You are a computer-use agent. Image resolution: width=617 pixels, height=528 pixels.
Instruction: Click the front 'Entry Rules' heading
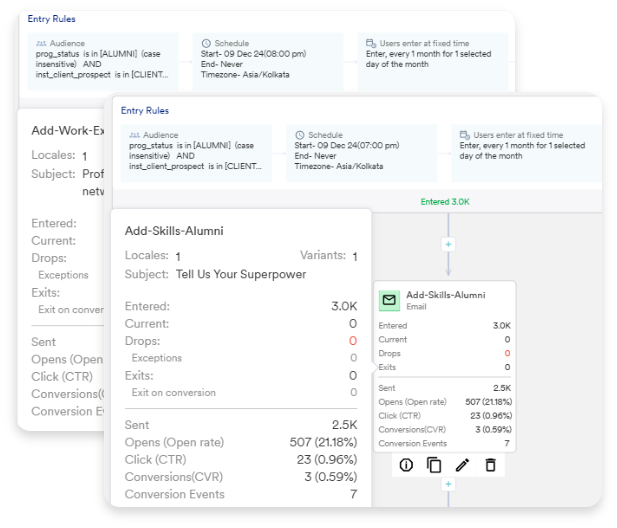(144, 111)
